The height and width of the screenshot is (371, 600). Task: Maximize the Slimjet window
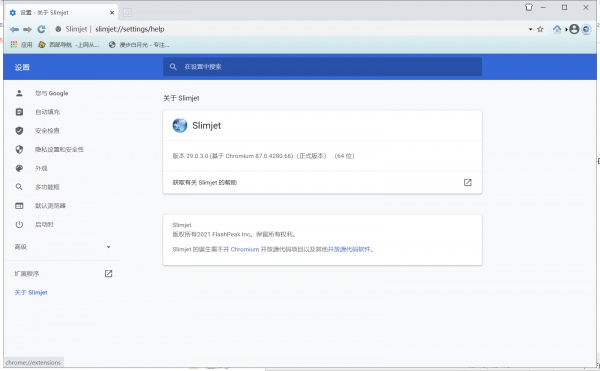(x=564, y=7)
